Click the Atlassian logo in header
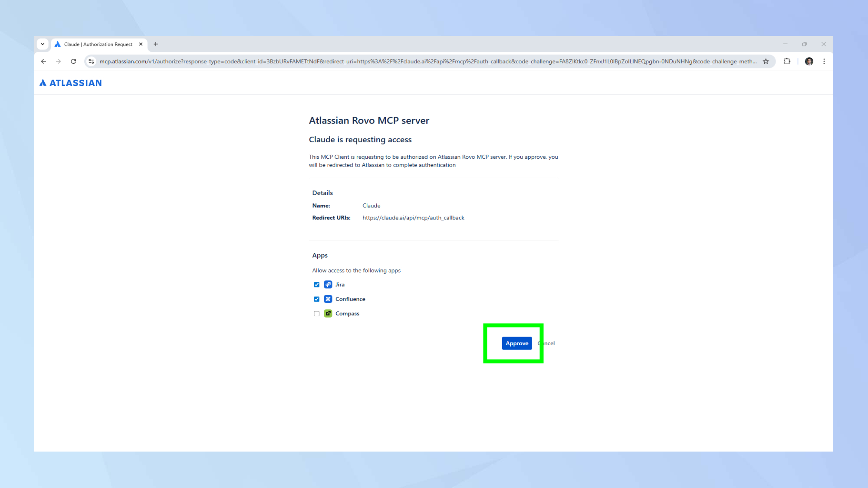Image resolution: width=868 pixels, height=488 pixels. pyautogui.click(x=71, y=83)
